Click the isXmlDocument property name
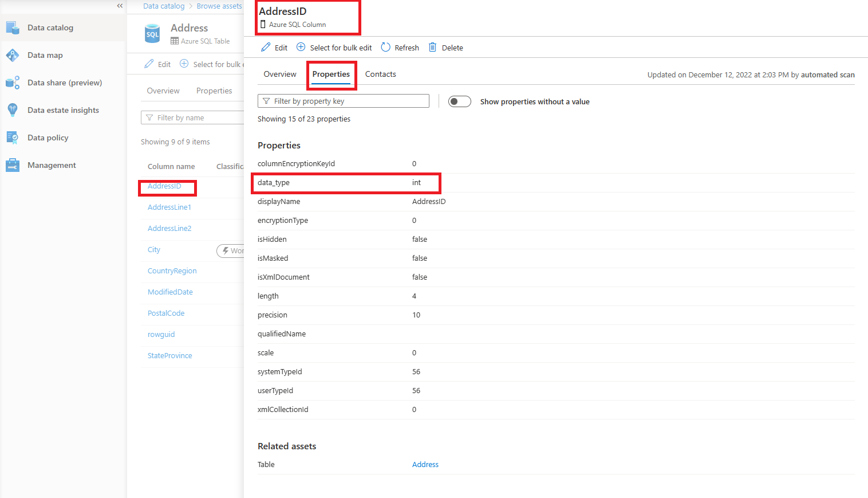 [283, 277]
